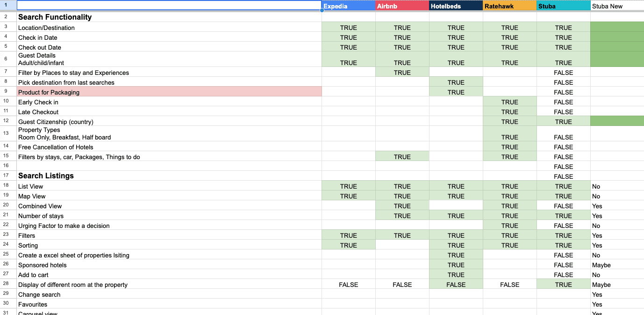
Task: Click the Stuba New header cell
Action: [617, 6]
